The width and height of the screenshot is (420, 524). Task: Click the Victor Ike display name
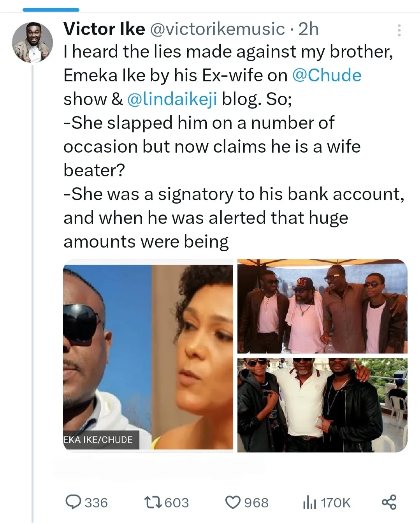pos(104,29)
